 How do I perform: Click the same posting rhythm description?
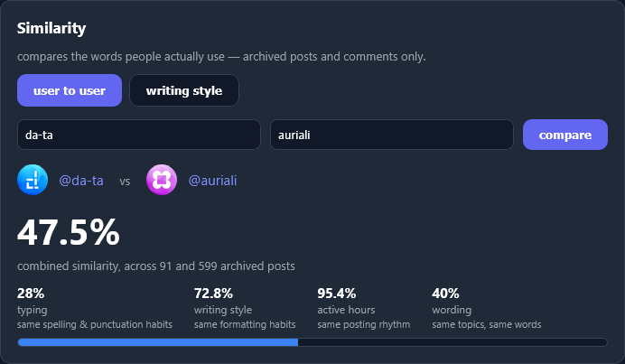click(363, 324)
